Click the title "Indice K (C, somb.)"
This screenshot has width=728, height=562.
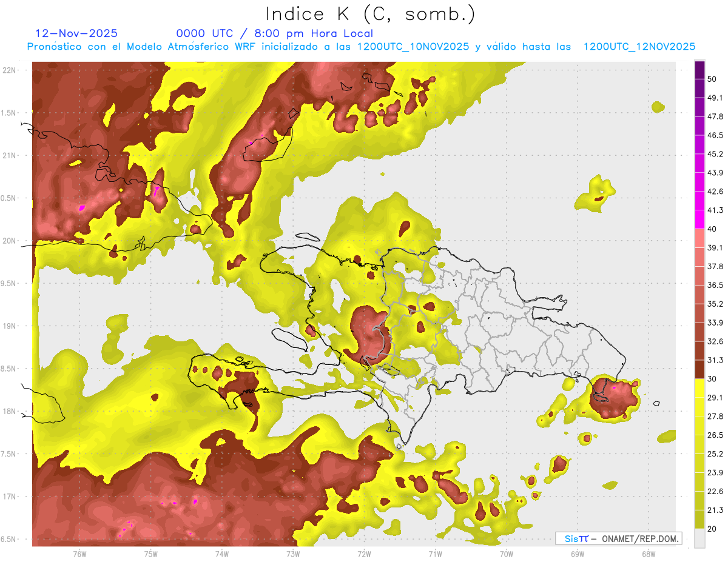[x=371, y=15]
